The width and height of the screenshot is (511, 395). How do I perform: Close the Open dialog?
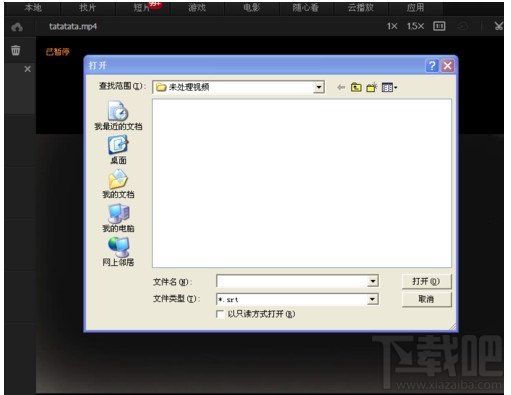(x=447, y=66)
